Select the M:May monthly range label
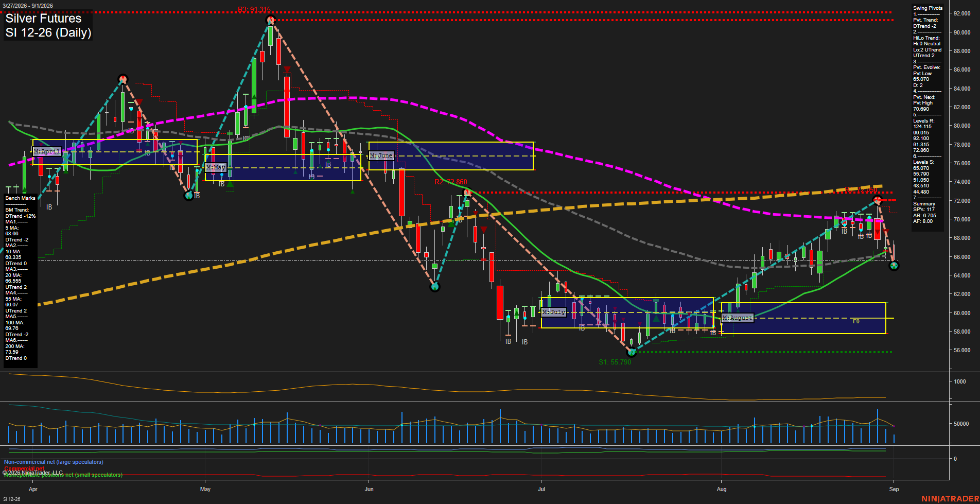 (216, 167)
